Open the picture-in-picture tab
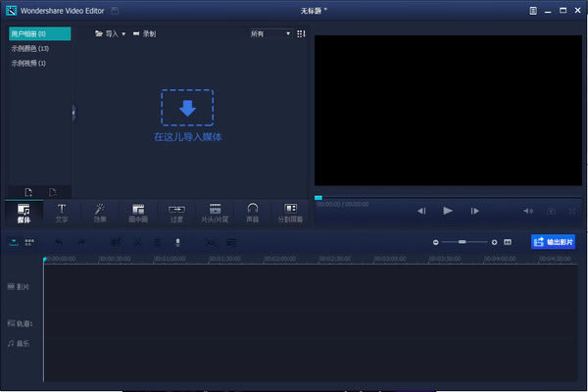This screenshot has height=392, width=588. point(138,213)
